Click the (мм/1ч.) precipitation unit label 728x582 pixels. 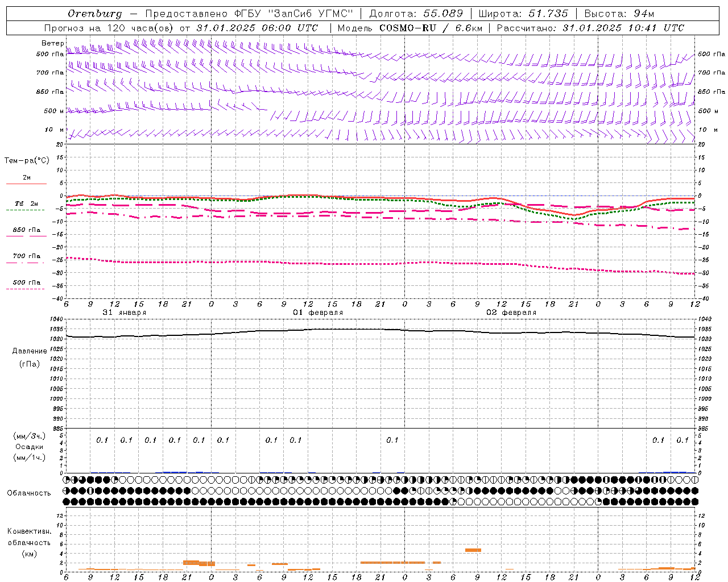click(30, 458)
